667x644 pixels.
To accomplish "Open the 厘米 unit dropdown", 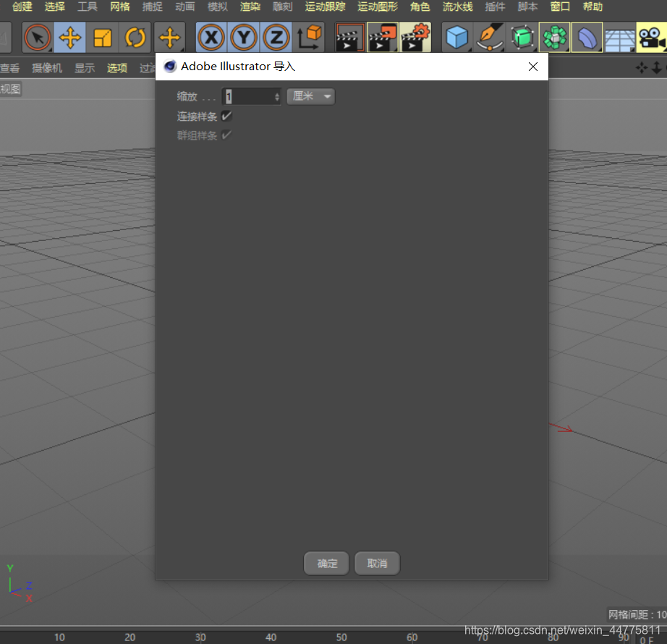I will coord(310,96).
